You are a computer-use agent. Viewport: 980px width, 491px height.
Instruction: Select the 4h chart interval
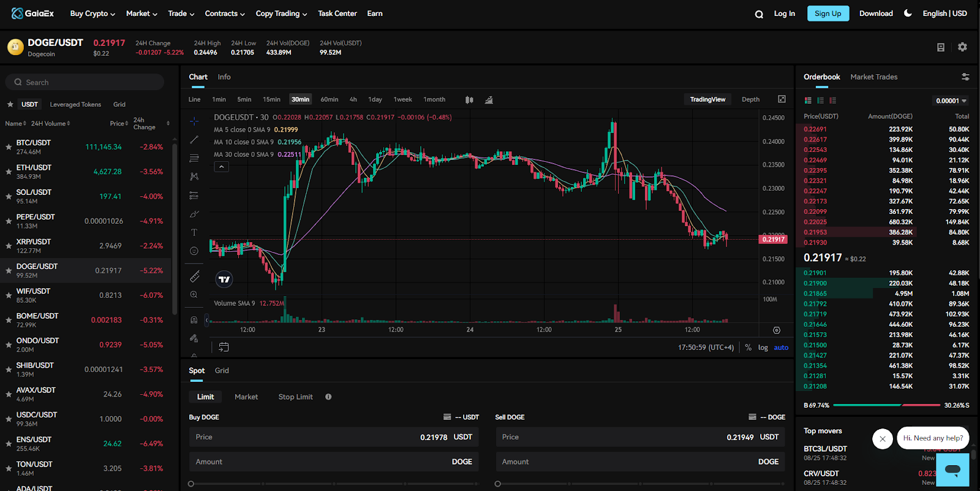pyautogui.click(x=353, y=99)
